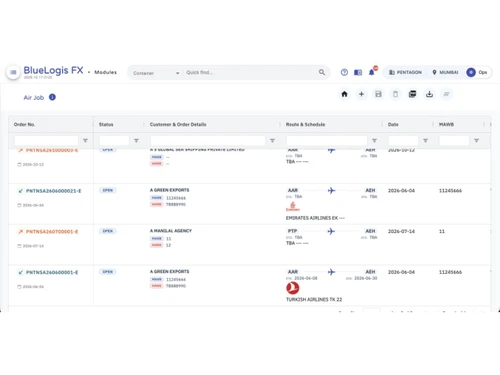
Task: Open the user guide book icon
Action: 358,72
